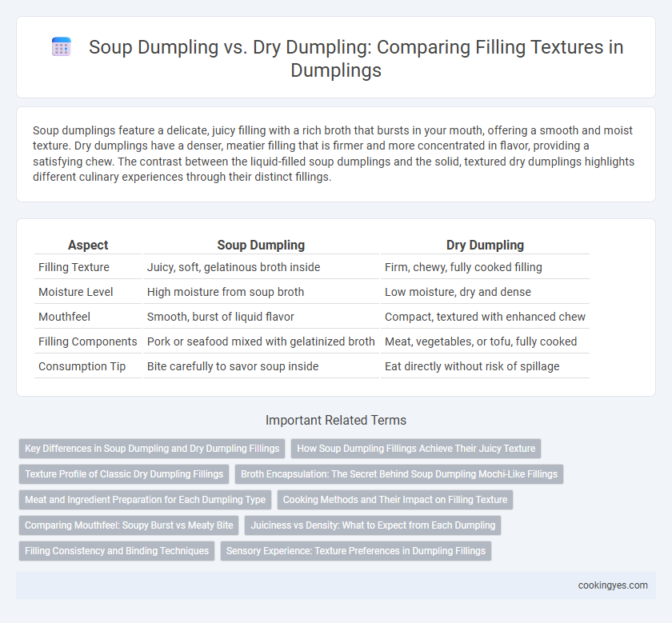The height and width of the screenshot is (623, 672).
Task: Select the 'Filling Texture' row label
Action: click(74, 267)
